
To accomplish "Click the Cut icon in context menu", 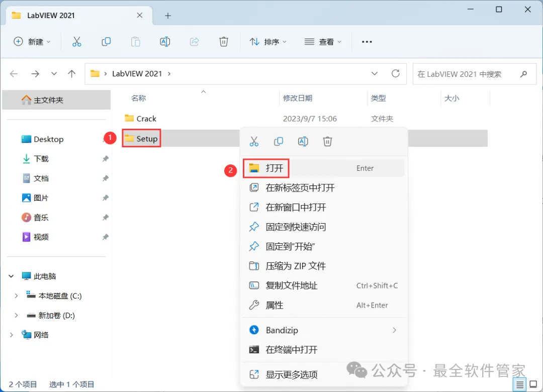I will 254,141.
